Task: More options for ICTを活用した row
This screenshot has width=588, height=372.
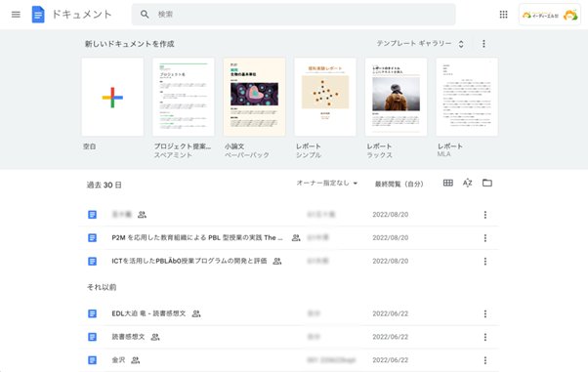Action: point(485,261)
